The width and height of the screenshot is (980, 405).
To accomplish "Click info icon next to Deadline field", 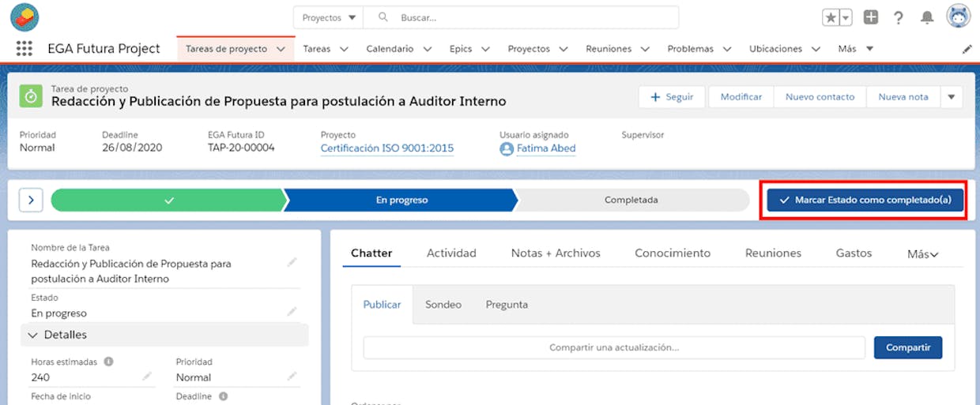I will pyautogui.click(x=224, y=396).
